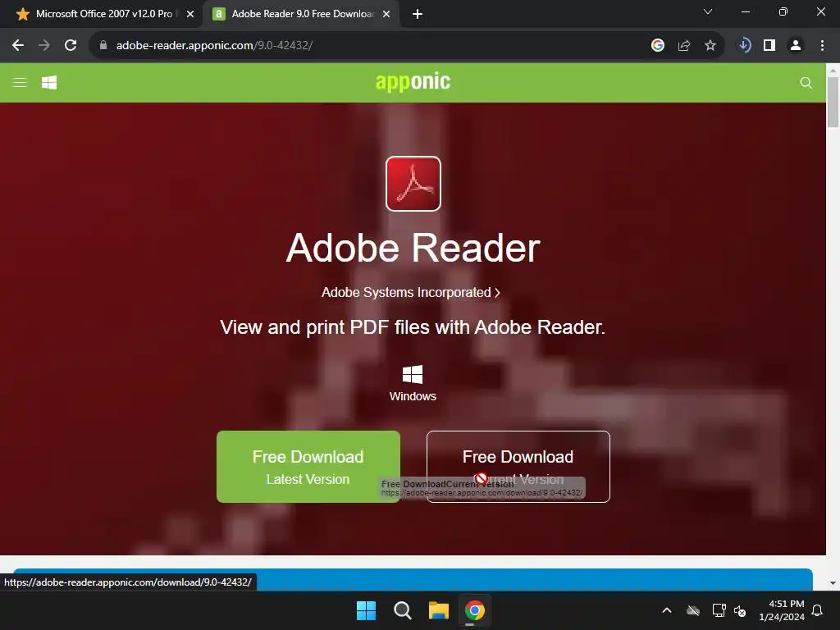This screenshot has height=630, width=840.
Task: Open clock and date 4:51 PM
Action: click(782, 610)
